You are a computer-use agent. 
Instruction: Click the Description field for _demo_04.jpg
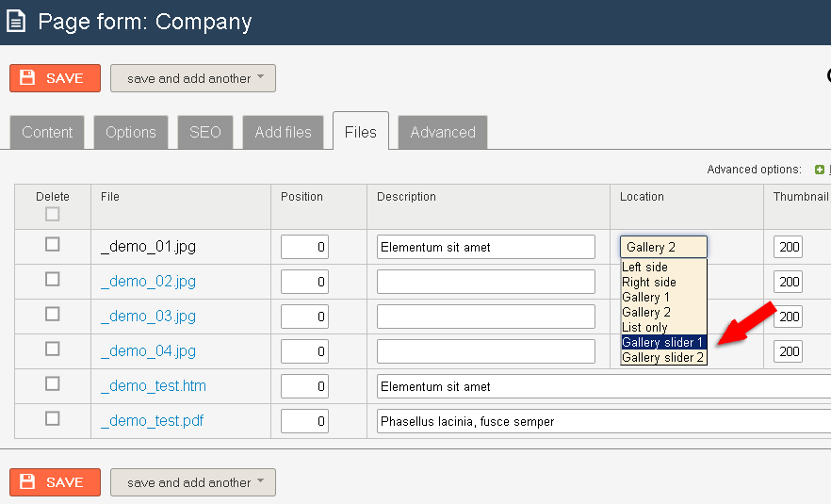[486, 351]
